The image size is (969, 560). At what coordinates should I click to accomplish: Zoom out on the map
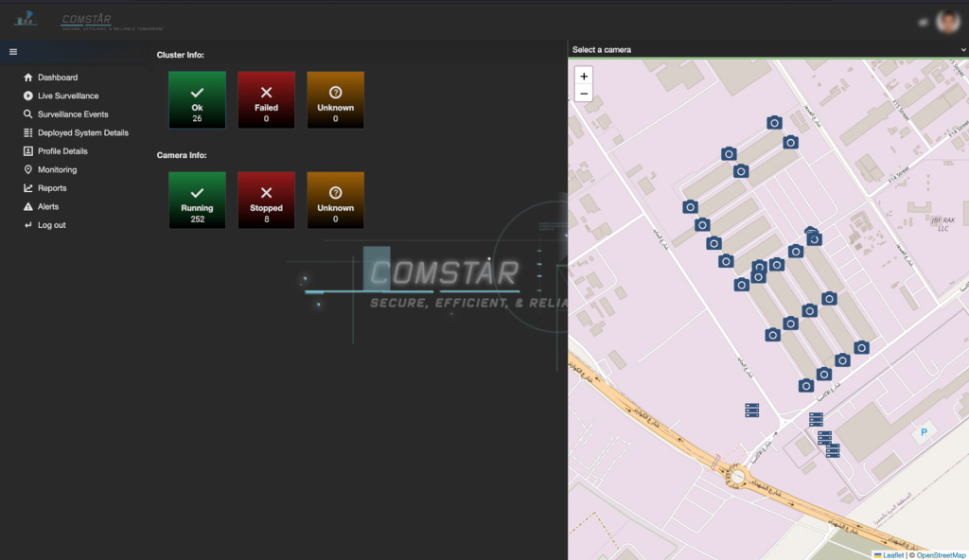[584, 93]
